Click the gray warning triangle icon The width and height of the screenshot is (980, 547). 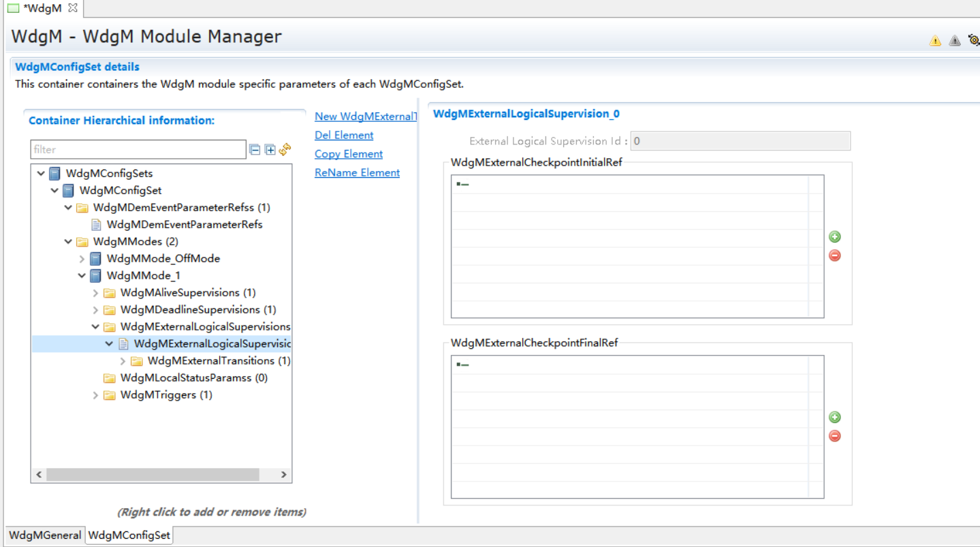click(955, 41)
